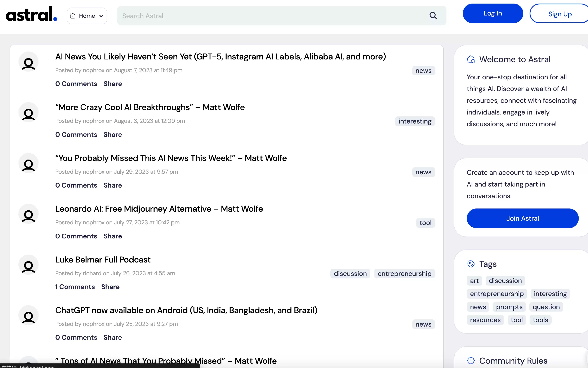Image resolution: width=588 pixels, height=368 pixels.
Task: Click avatar icon of Leonardo AI post
Action: tap(28, 214)
